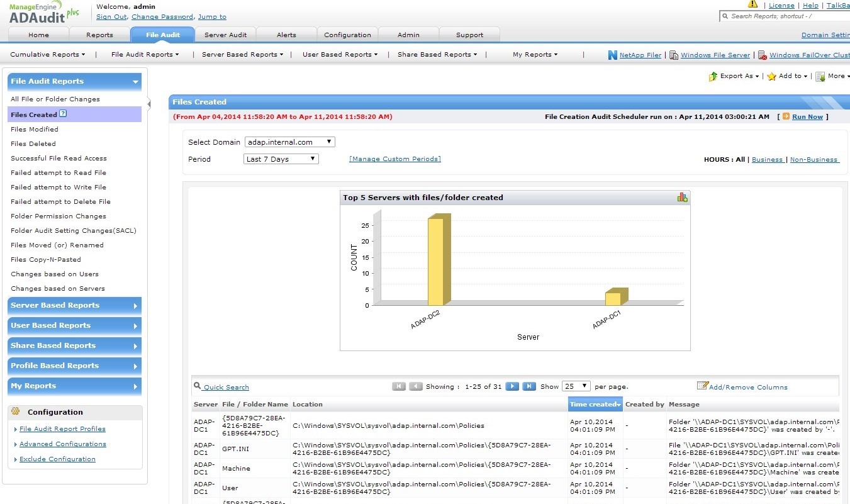
Task: Go to the next results page
Action: [512, 386]
